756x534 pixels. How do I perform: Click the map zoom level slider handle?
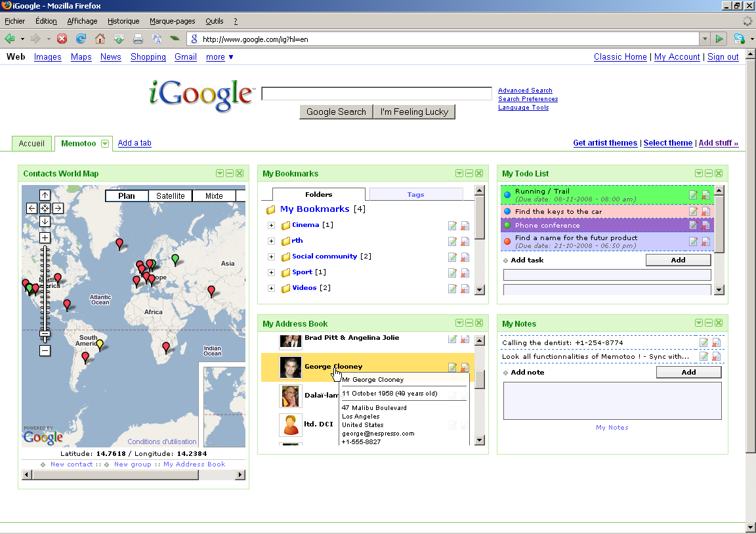45,333
